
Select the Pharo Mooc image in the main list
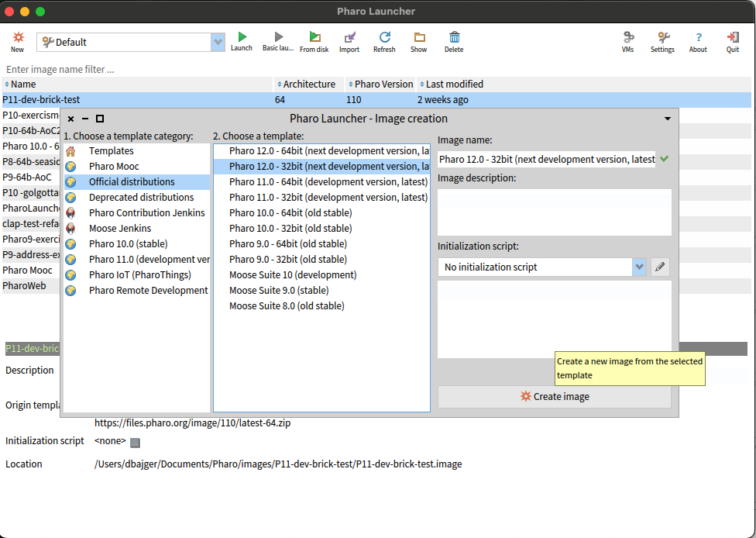click(x=31, y=271)
